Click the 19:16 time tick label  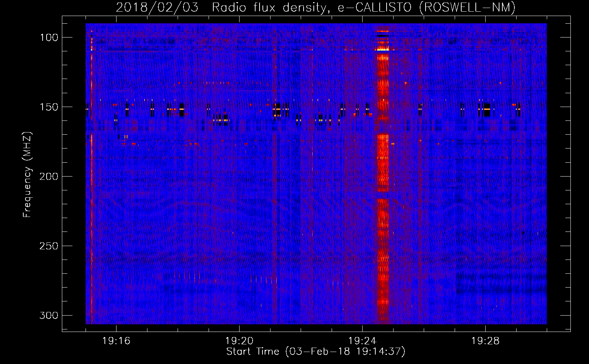click(116, 341)
